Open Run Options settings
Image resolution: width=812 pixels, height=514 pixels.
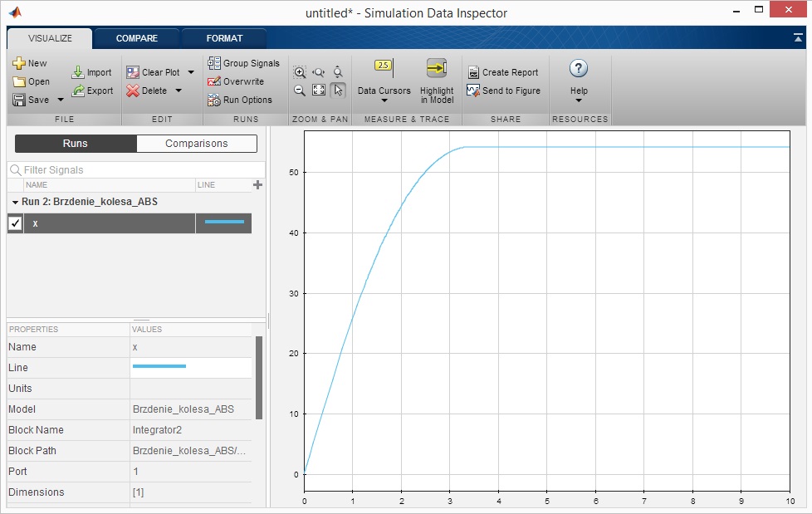point(240,100)
